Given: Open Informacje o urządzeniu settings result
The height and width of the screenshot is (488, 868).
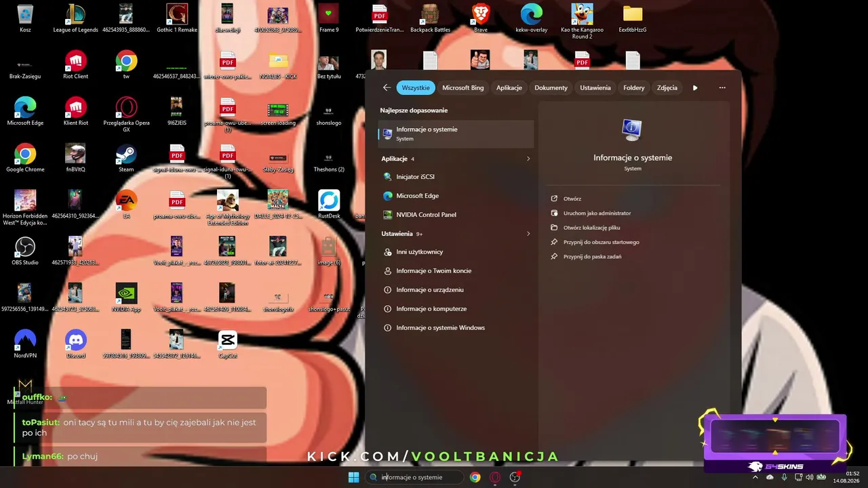Looking at the screenshot, I should tap(456, 290).
